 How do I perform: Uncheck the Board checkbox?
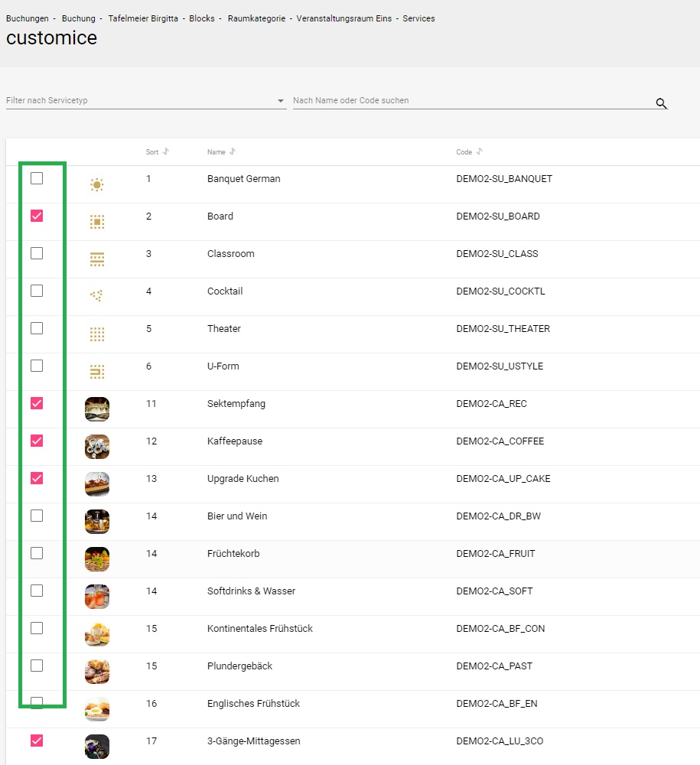tap(37, 216)
